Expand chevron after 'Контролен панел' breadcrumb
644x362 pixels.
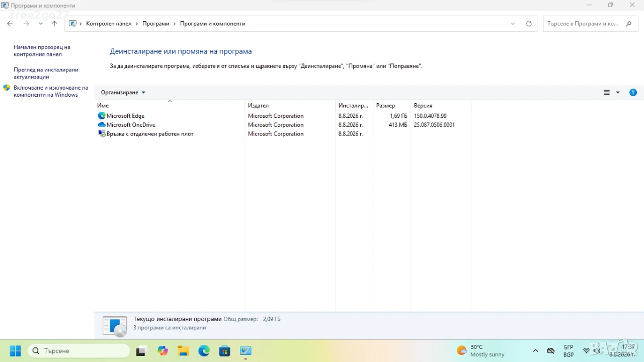click(137, 24)
